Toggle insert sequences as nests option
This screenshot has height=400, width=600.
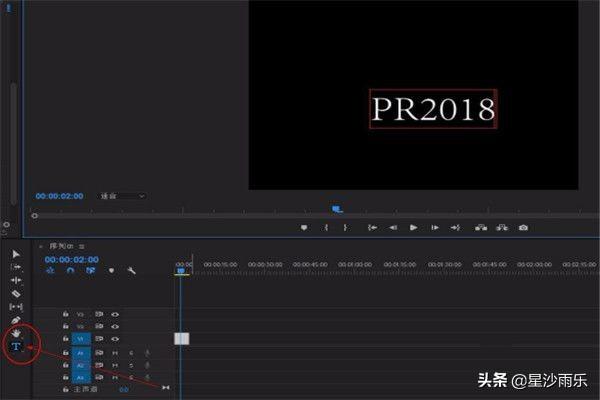point(50,271)
